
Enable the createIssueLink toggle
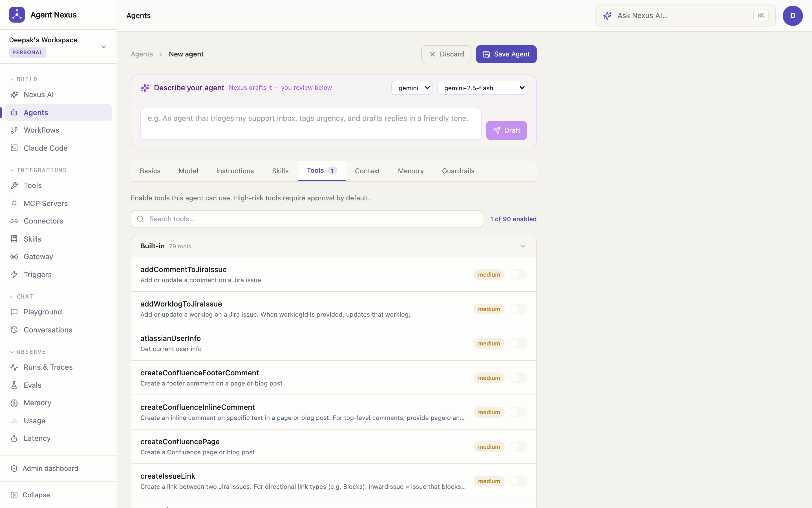[x=518, y=481]
